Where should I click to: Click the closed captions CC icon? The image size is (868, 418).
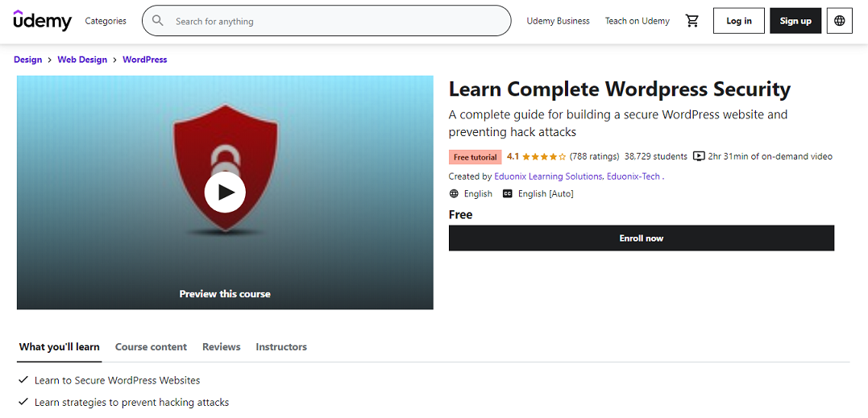click(x=508, y=193)
